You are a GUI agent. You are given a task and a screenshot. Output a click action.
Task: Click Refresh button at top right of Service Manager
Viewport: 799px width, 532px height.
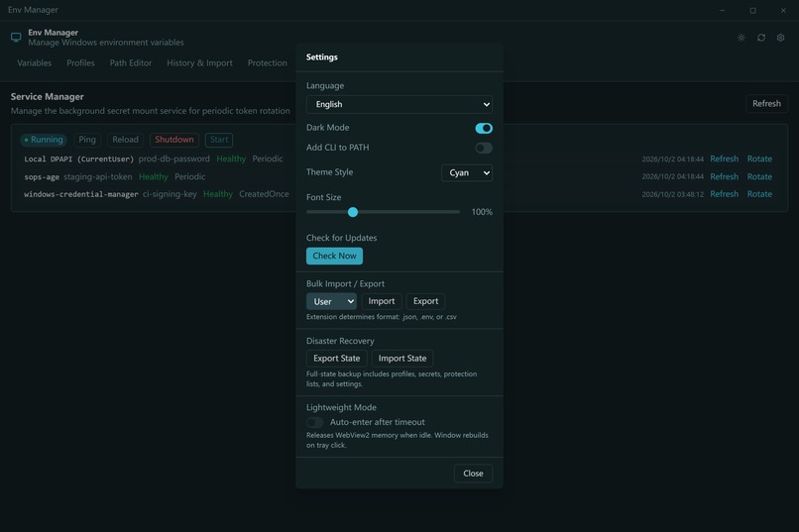(766, 104)
